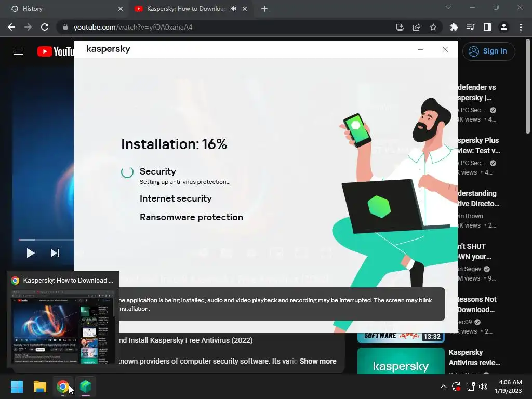Image resolution: width=532 pixels, height=399 pixels.
Task: Open the Chrome taskbar preview thumbnail
Action: click(x=63, y=327)
